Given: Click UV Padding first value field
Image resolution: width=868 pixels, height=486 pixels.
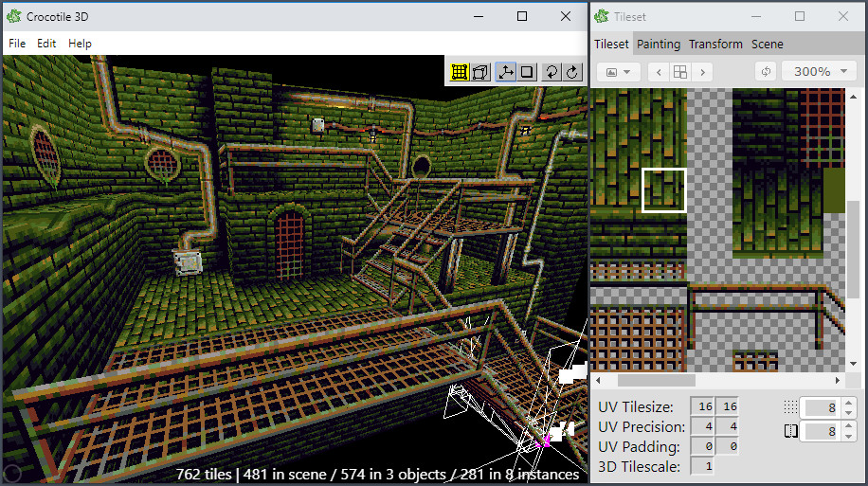Looking at the screenshot, I should (x=702, y=446).
